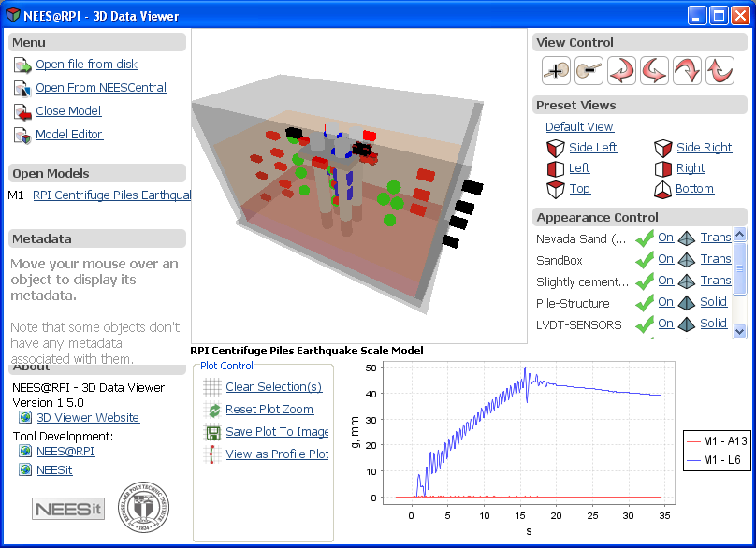This screenshot has height=548, width=756.
Task: Click the Left view cube icon
Action: (556, 168)
